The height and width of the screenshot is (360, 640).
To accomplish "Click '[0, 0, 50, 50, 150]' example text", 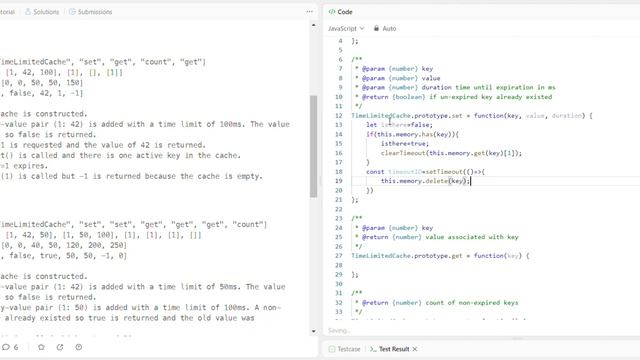I will pos(42,83).
